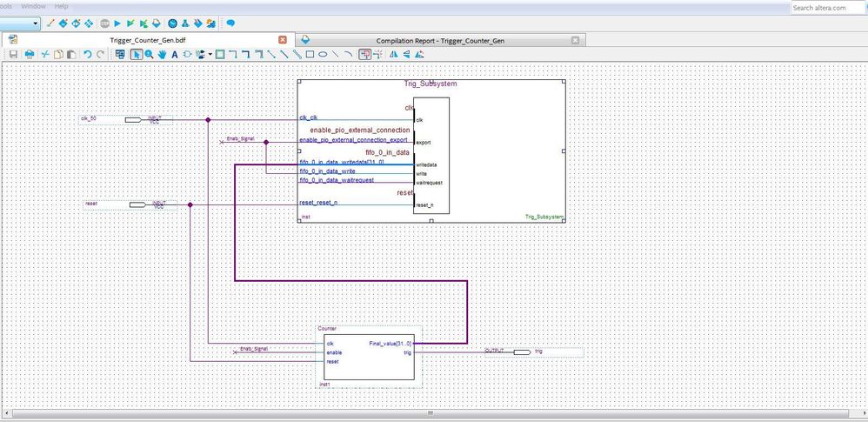
Task: Pick the Hand pan tool
Action: (162, 54)
